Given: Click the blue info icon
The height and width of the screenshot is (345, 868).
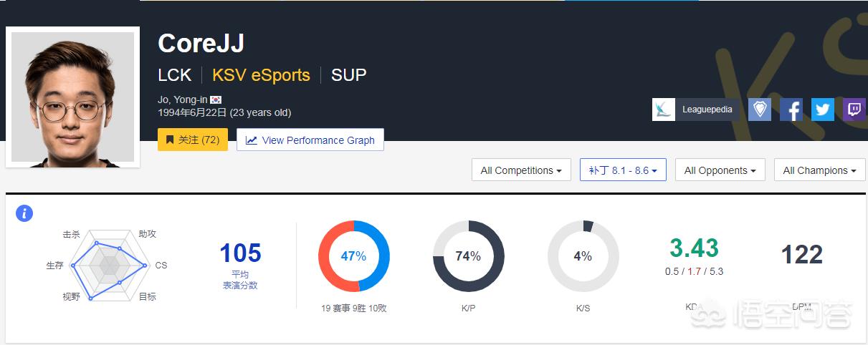Looking at the screenshot, I should [24, 213].
